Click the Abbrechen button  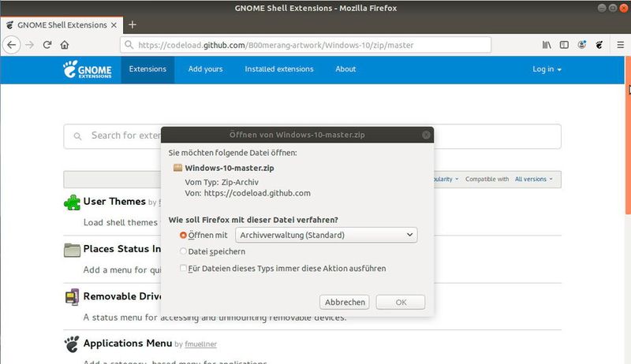point(345,302)
